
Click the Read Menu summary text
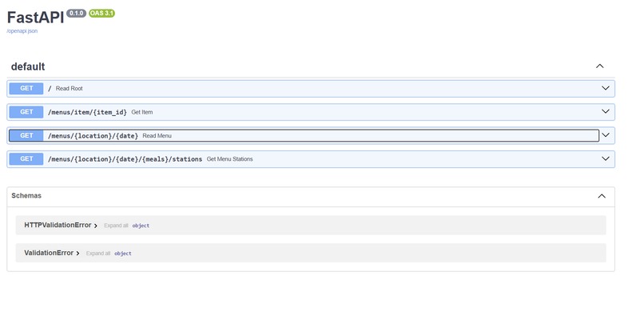point(157,135)
